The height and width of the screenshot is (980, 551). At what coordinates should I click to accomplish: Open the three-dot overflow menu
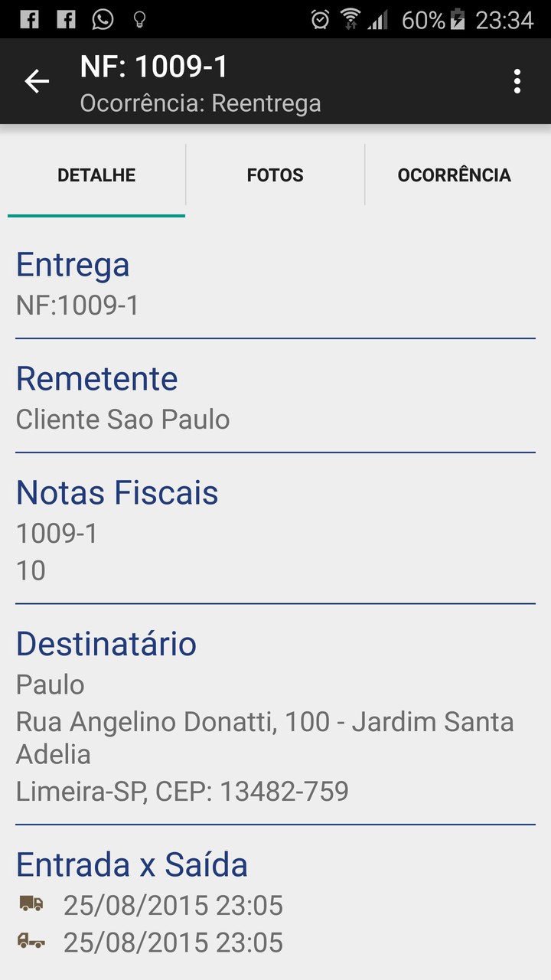tap(517, 81)
